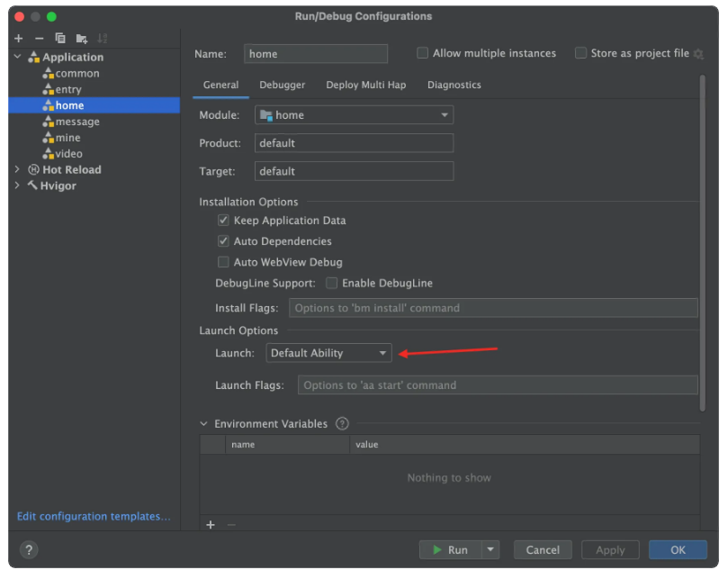Switch to the General tab
This screenshot has height=579, width=728.
coord(220,85)
